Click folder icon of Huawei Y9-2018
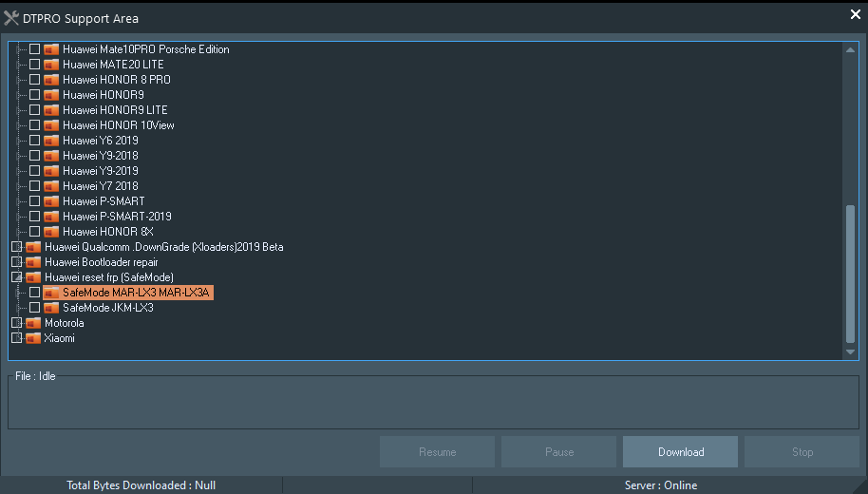 pos(51,156)
